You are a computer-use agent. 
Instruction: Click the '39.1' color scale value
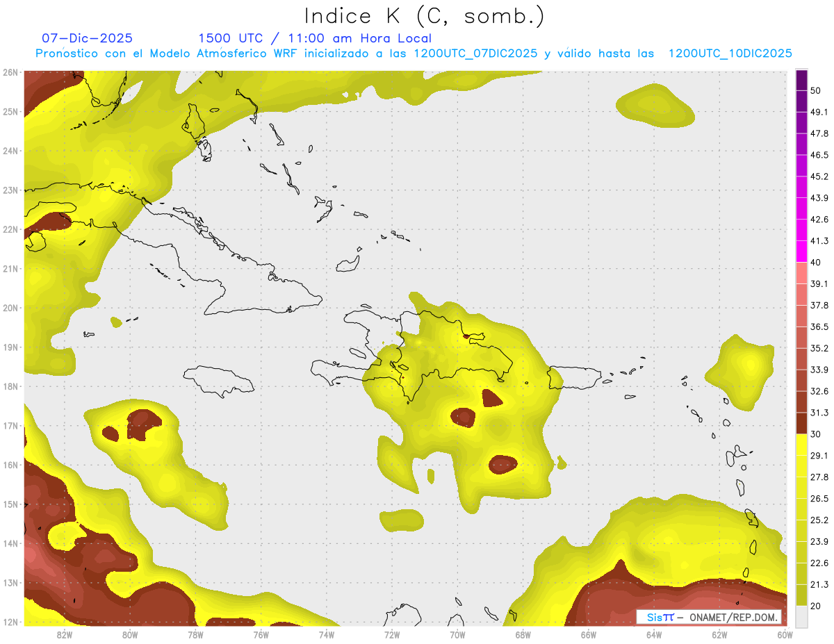pyautogui.click(x=819, y=283)
